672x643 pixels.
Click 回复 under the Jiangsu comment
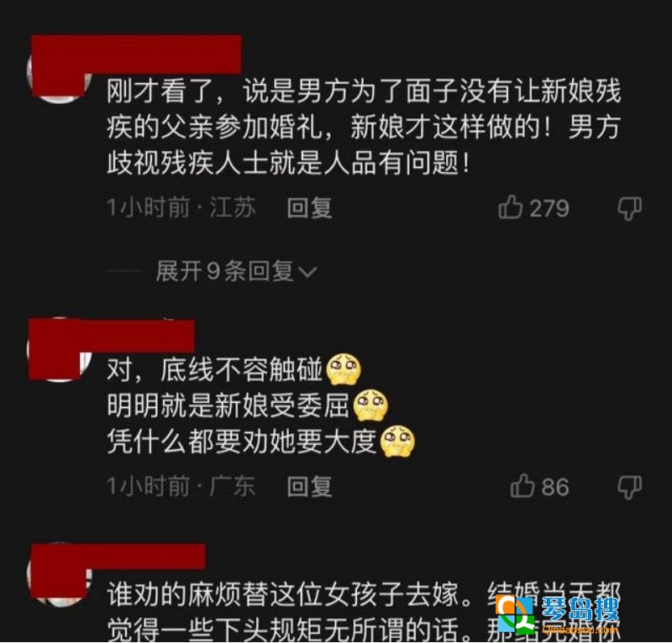[x=309, y=208]
